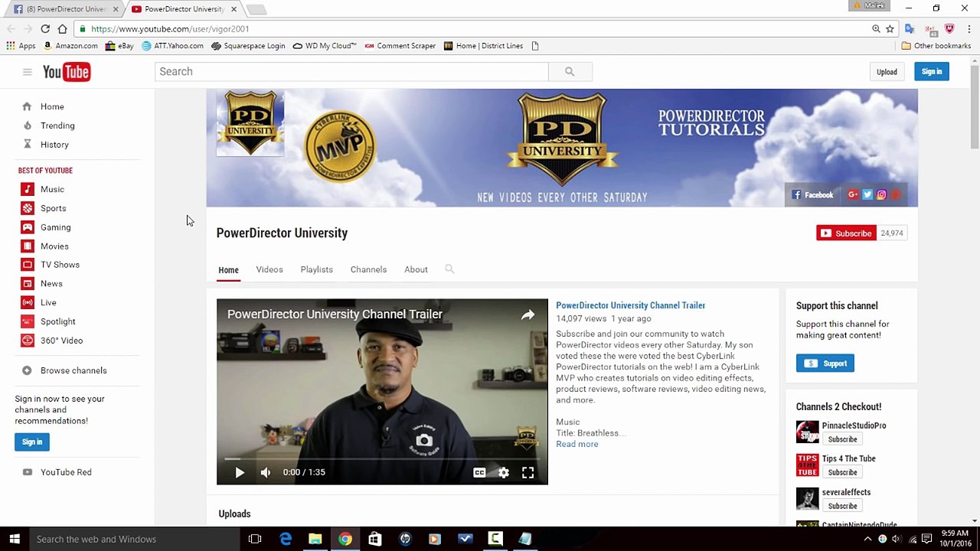980x551 pixels.
Task: Subscribe to Tips 4 The Tube
Action: coord(842,472)
